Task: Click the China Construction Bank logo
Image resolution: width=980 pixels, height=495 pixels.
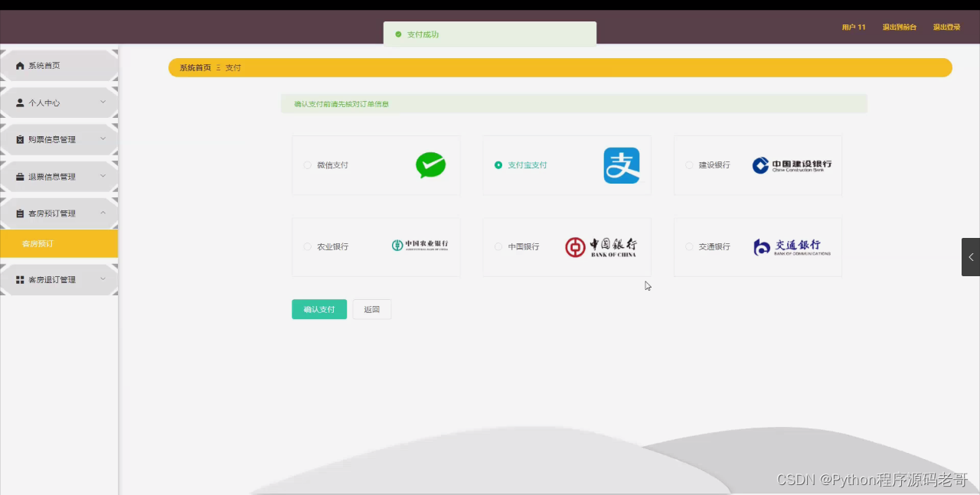Action: pyautogui.click(x=792, y=164)
